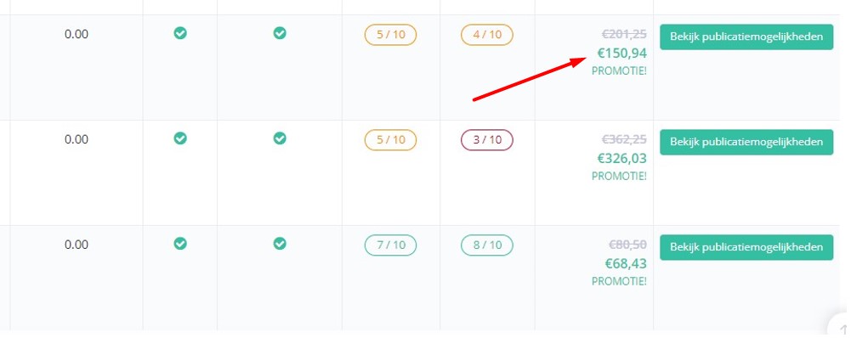Open publicatiemogelijkheden for the €150,94 offer

point(746,37)
